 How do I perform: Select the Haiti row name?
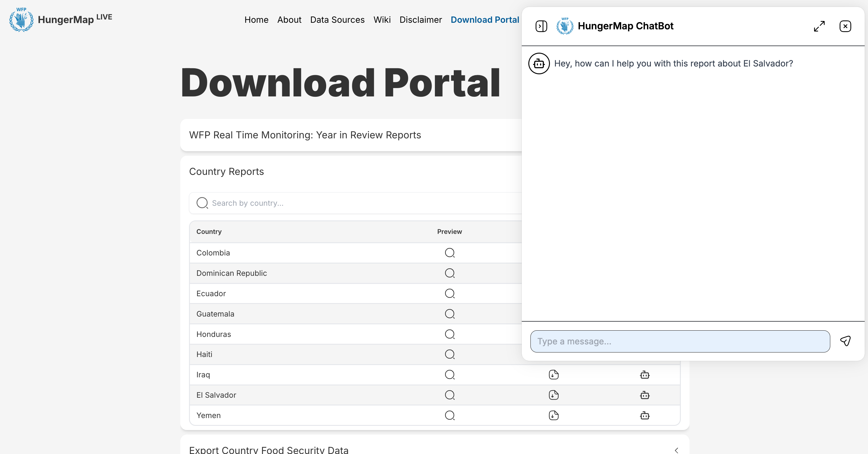[x=204, y=354]
